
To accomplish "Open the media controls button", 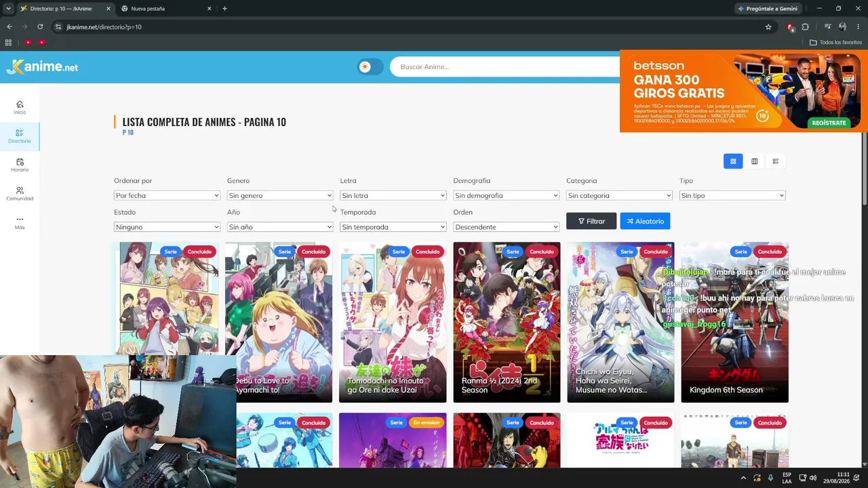I will pyautogui.click(x=827, y=27).
